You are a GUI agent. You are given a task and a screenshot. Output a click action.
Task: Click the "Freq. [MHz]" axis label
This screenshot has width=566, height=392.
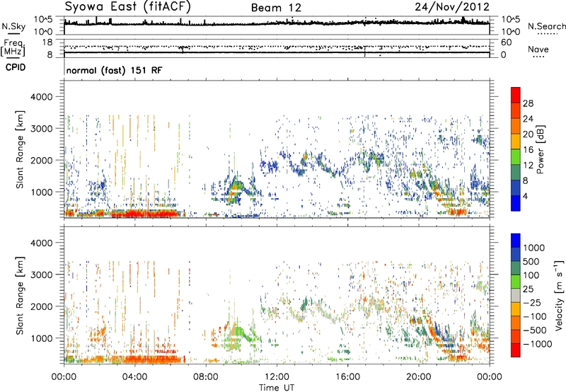(13, 47)
